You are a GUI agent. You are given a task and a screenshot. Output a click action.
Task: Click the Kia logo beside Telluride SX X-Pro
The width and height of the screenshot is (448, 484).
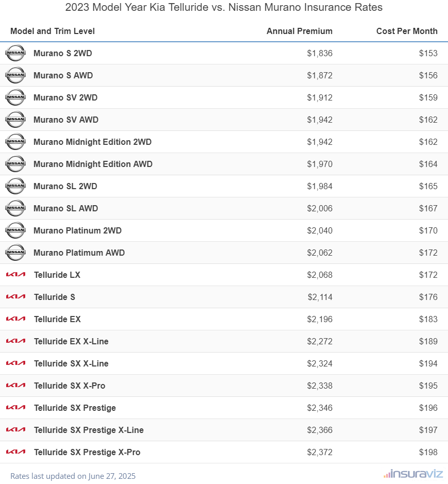coord(16,386)
